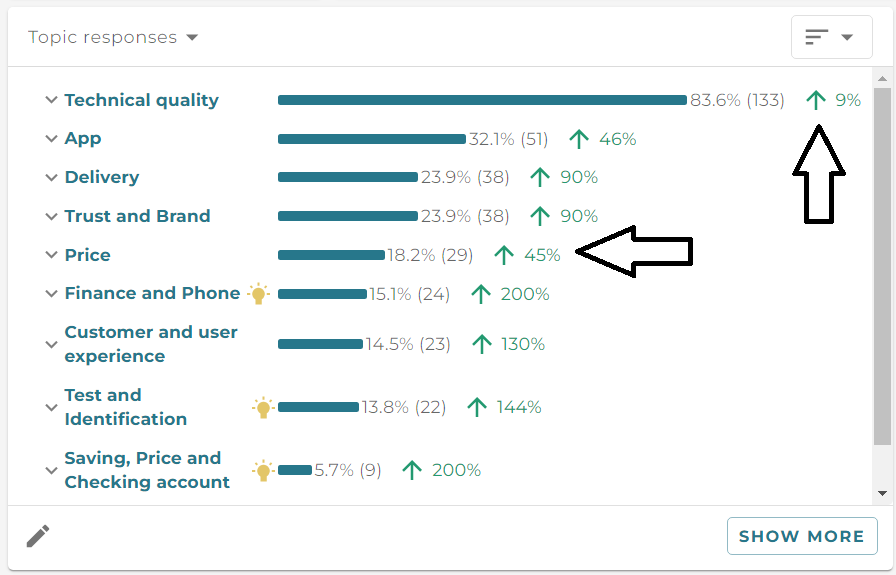Expand the Technical quality topic chevron
896x575 pixels.
tap(51, 100)
